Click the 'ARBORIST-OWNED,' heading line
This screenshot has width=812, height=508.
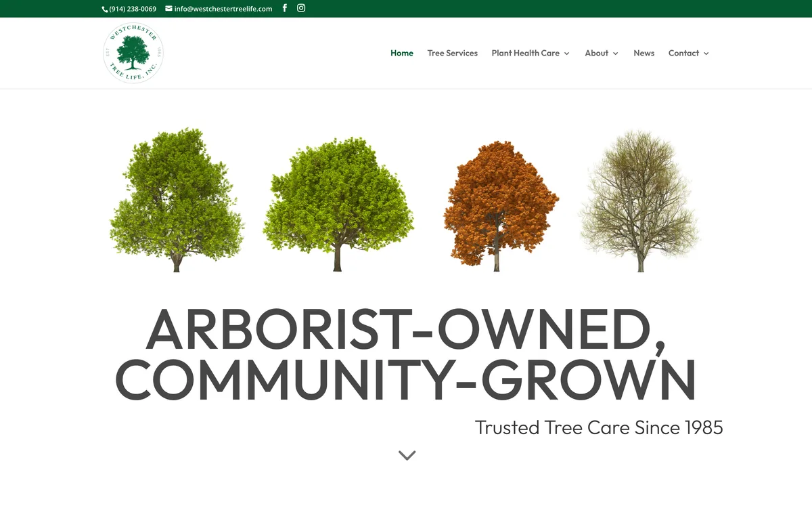(406, 330)
